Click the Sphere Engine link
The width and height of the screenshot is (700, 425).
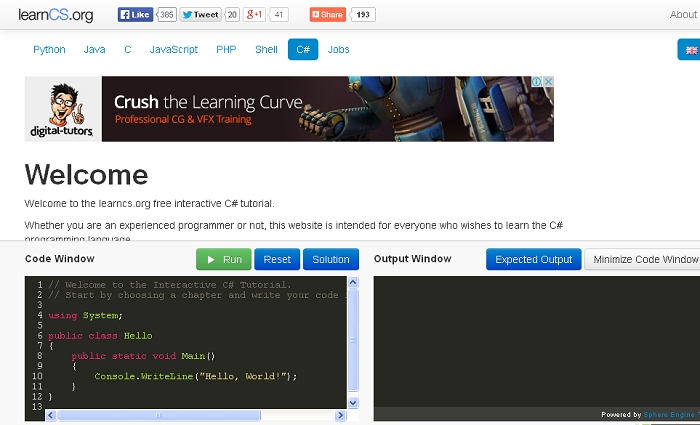click(671, 415)
